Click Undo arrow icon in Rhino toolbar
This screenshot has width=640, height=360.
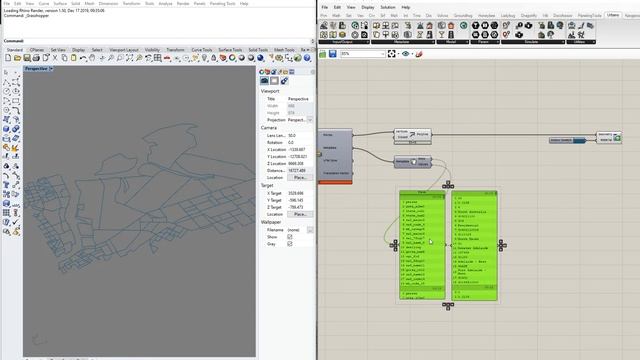point(83,58)
